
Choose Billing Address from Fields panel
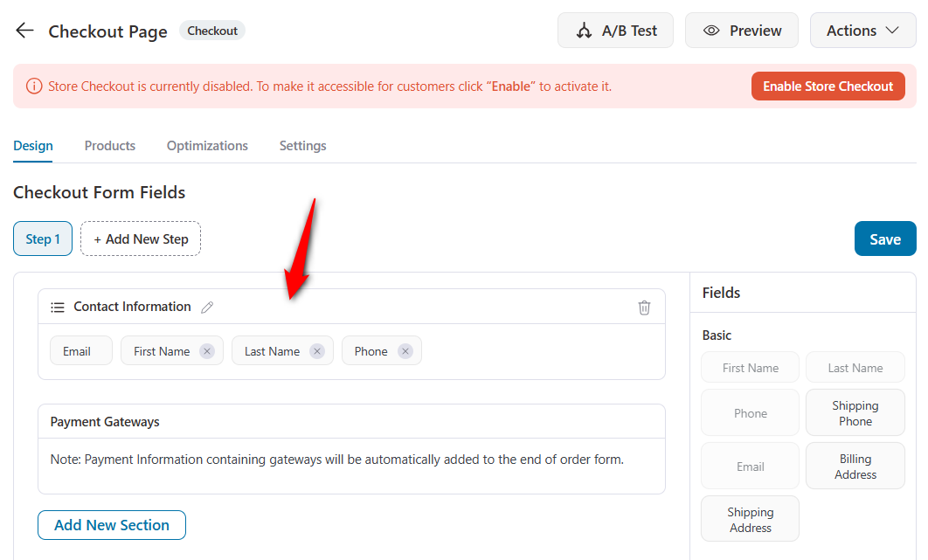[855, 467]
